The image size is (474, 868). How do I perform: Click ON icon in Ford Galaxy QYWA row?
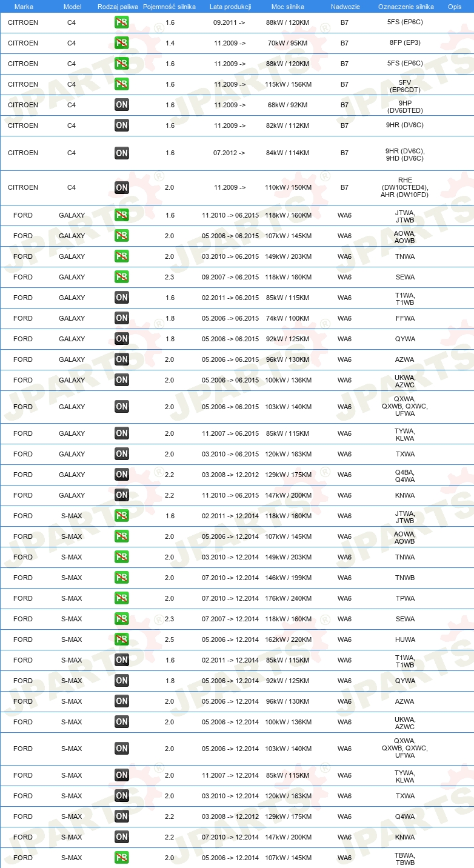122,339
